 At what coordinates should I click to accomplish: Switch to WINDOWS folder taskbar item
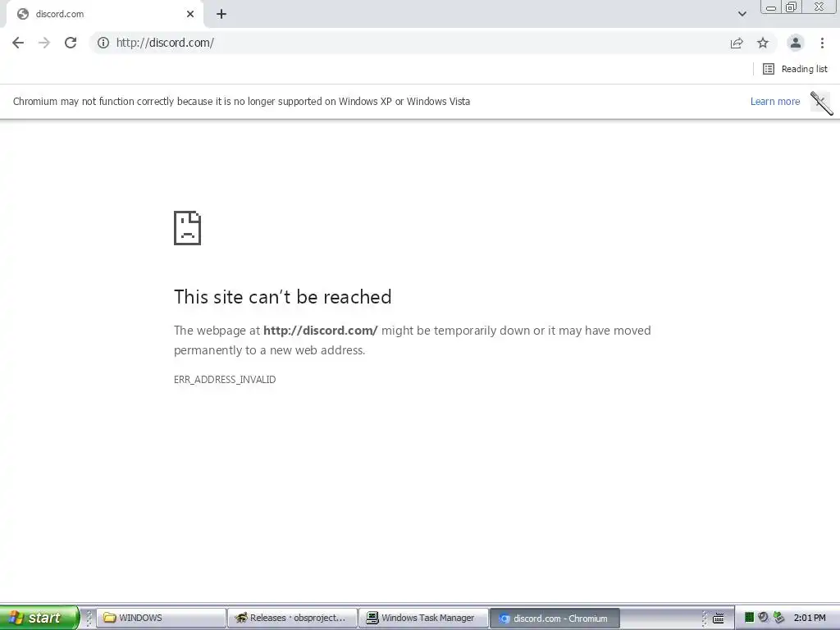click(162, 618)
